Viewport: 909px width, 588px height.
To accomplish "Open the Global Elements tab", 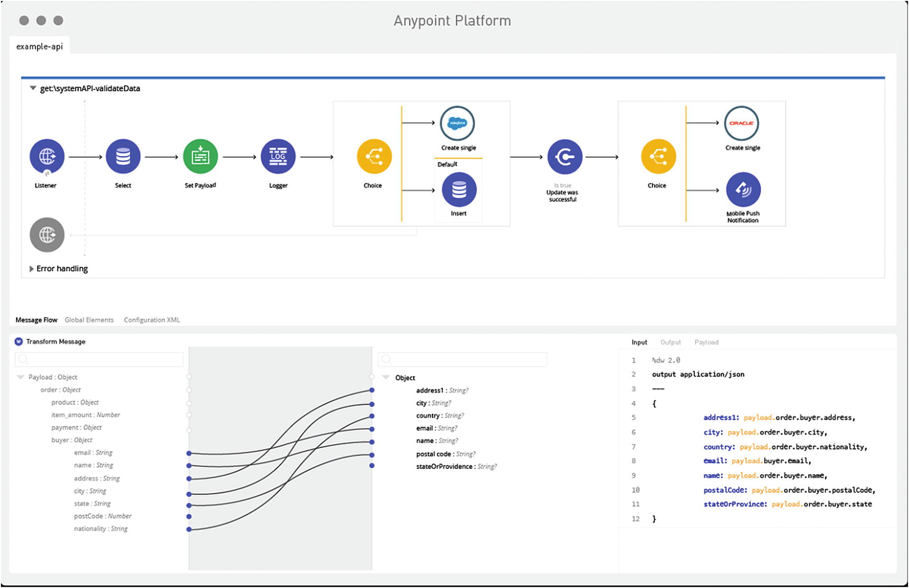I will click(89, 320).
